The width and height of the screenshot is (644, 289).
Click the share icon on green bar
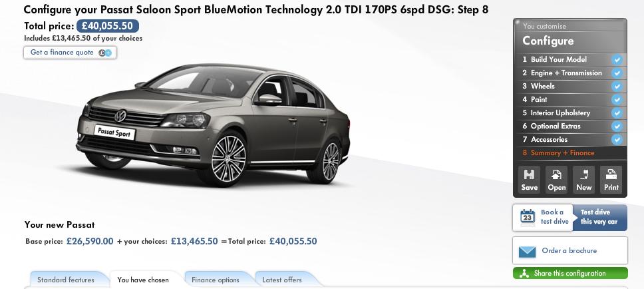click(524, 274)
